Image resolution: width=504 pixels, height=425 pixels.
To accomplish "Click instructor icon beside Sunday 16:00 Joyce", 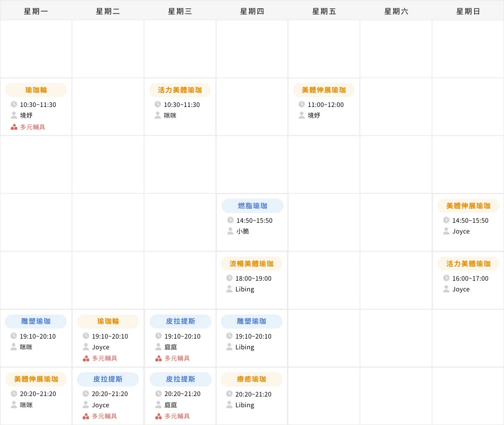I will click(447, 289).
